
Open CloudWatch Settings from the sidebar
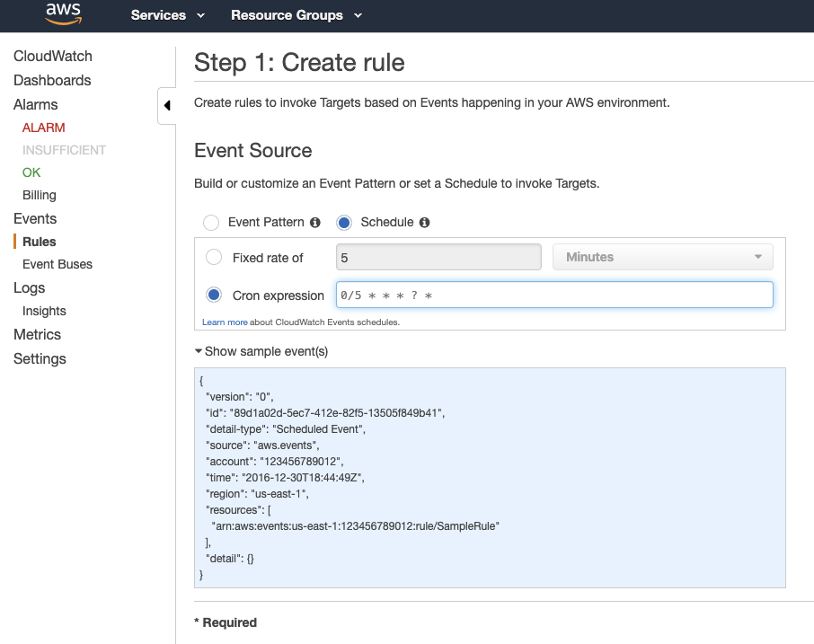pyautogui.click(x=40, y=358)
